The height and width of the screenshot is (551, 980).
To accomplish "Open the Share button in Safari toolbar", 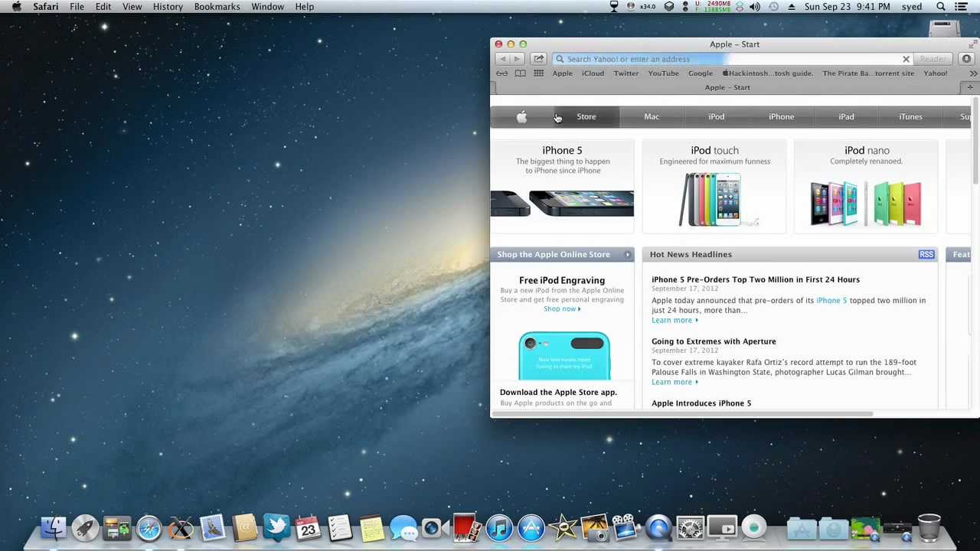I will [x=539, y=59].
